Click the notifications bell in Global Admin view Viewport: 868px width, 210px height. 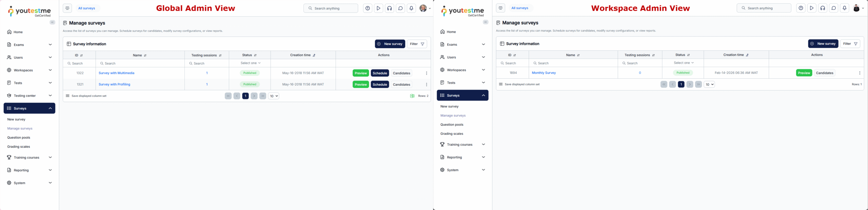coord(411,8)
